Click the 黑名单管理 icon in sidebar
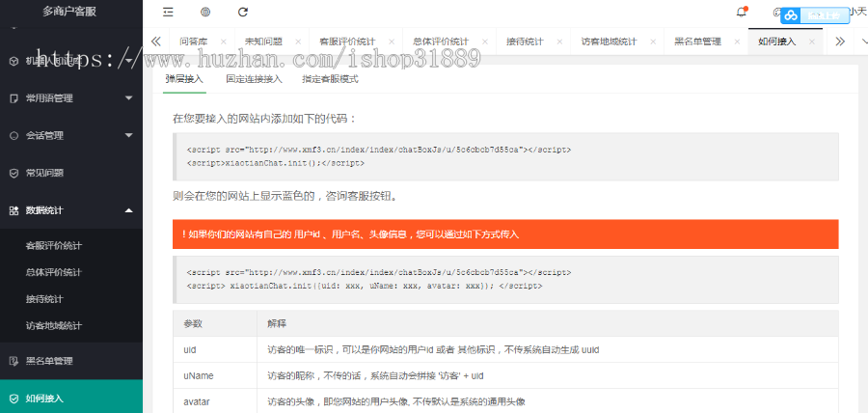Image resolution: width=868 pixels, height=413 pixels. pyautogui.click(x=14, y=361)
